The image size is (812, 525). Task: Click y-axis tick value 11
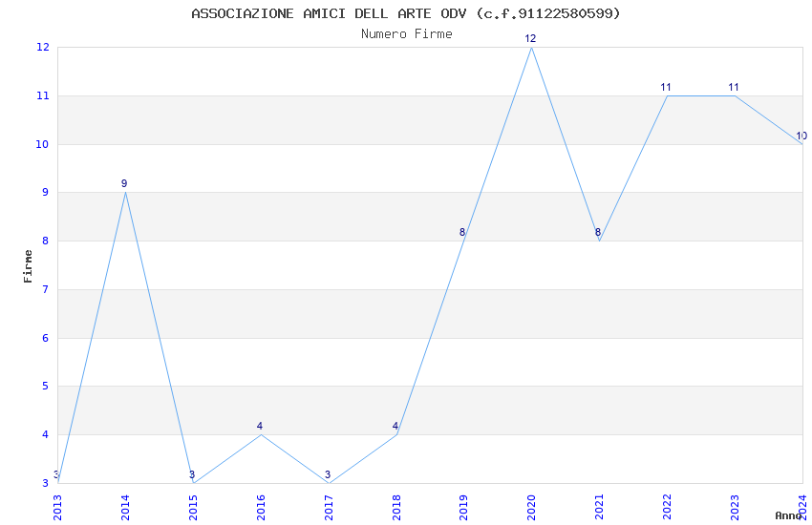pyautogui.click(x=42, y=95)
